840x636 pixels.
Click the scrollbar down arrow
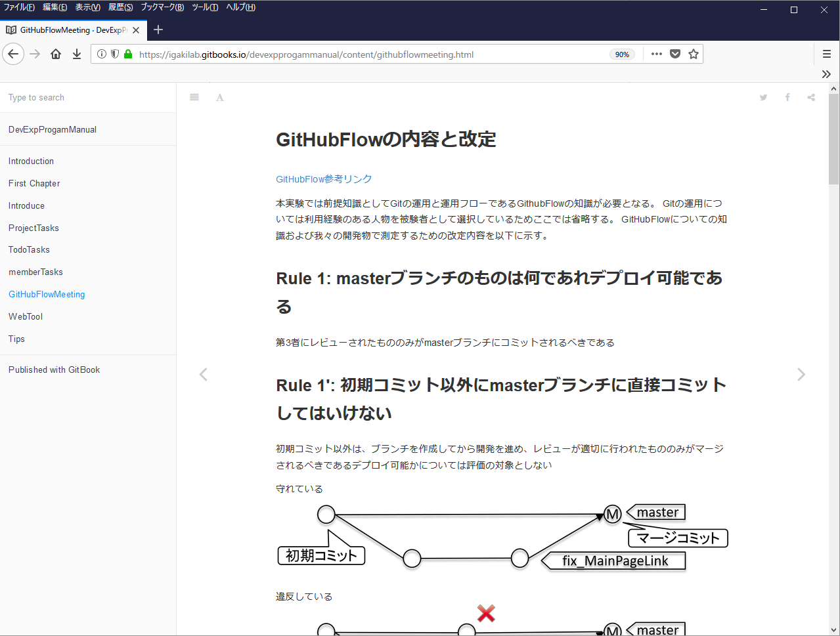pyautogui.click(x=834, y=630)
